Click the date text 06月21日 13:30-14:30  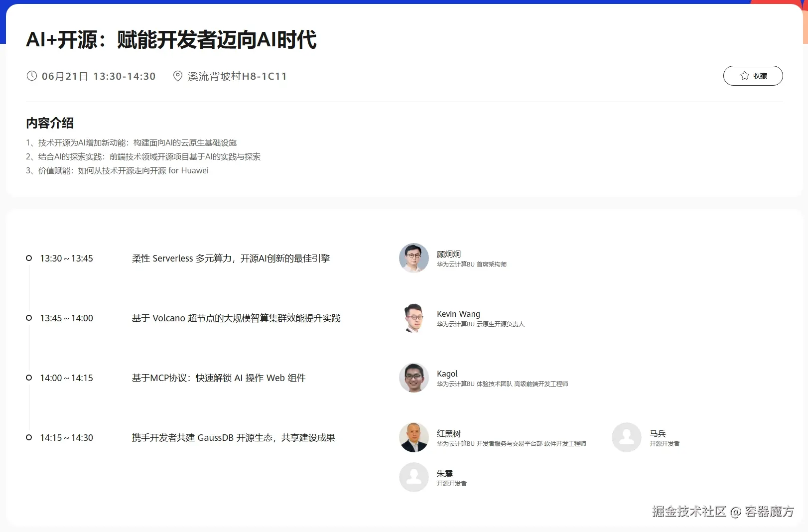(x=99, y=76)
